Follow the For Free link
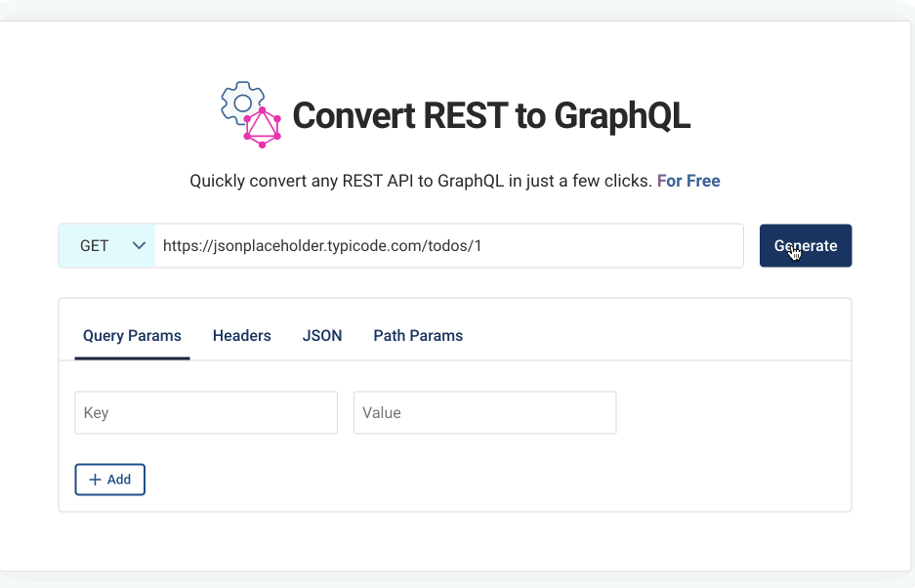The width and height of the screenshot is (915, 588). [688, 181]
